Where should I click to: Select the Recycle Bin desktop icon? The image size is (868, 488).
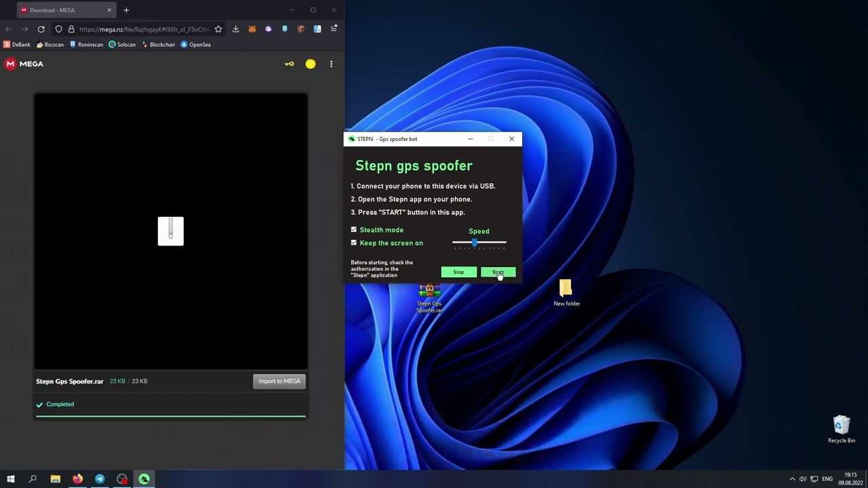pyautogui.click(x=841, y=430)
